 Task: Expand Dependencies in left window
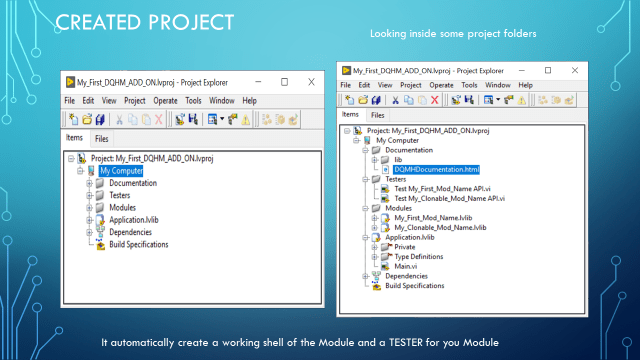89,232
